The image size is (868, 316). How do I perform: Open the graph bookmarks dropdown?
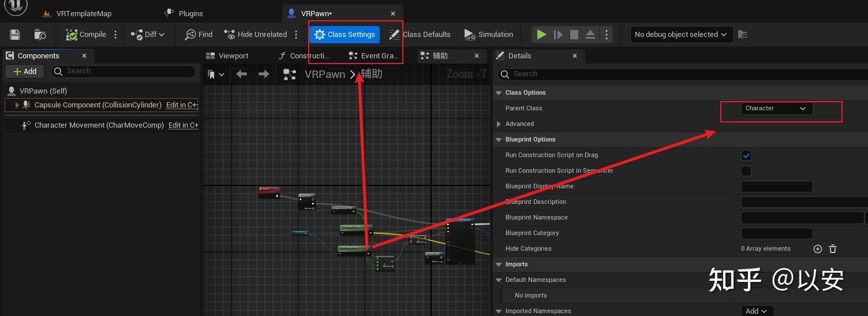click(x=216, y=75)
